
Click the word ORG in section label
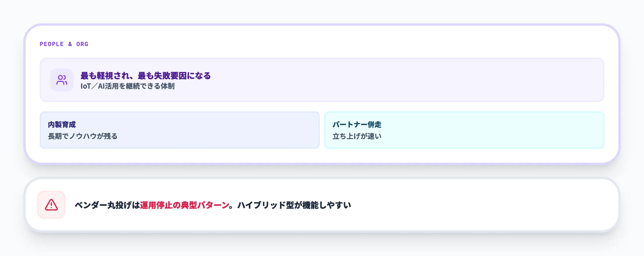coord(82,44)
